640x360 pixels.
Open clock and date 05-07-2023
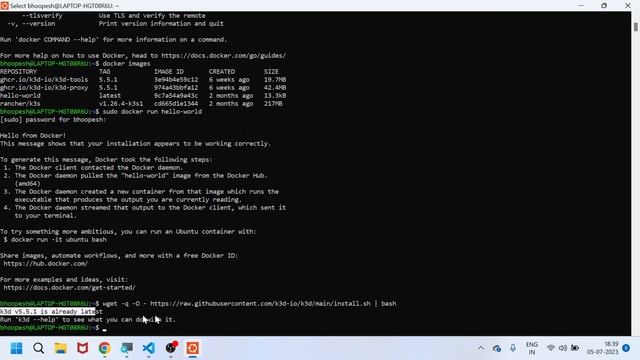point(602,348)
